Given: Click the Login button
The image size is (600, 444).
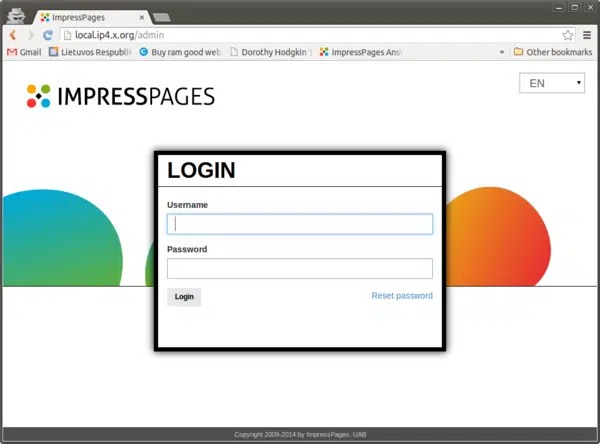Looking at the screenshot, I should [184, 297].
